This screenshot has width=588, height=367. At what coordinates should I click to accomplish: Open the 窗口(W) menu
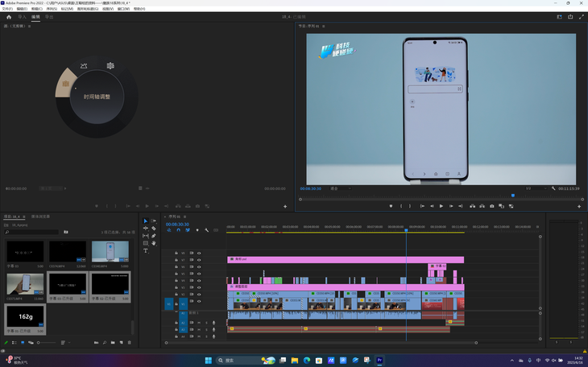point(123,9)
